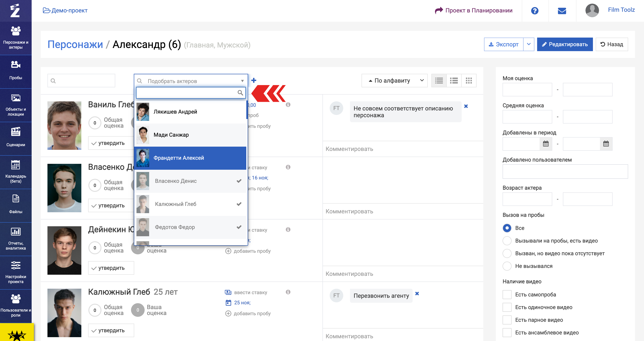Choose Франдетти Алексей from actor list
Image resolution: width=644 pixels, height=341 pixels.
190,158
